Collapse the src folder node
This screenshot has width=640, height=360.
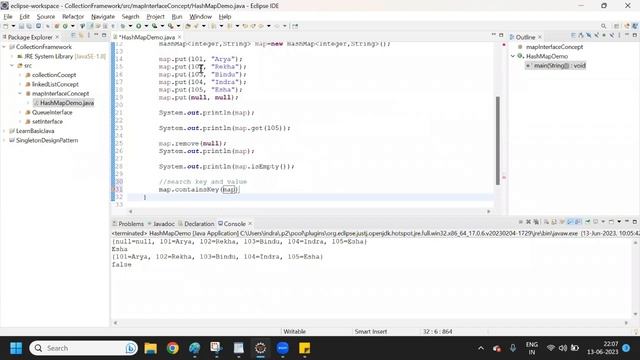(x=12, y=65)
